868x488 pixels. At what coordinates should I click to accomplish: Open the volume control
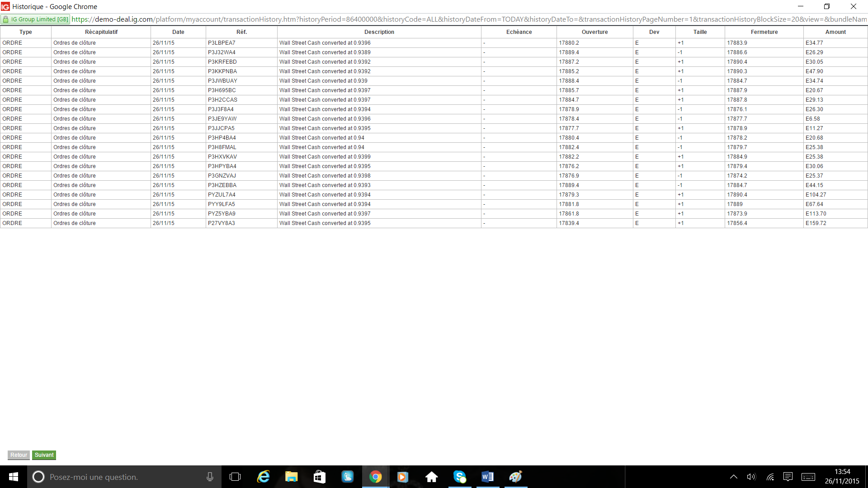click(751, 477)
